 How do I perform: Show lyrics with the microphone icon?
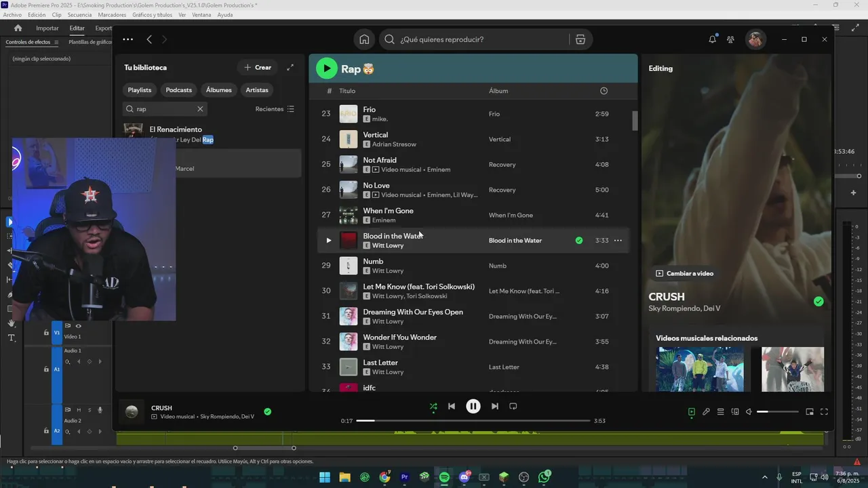tap(706, 411)
